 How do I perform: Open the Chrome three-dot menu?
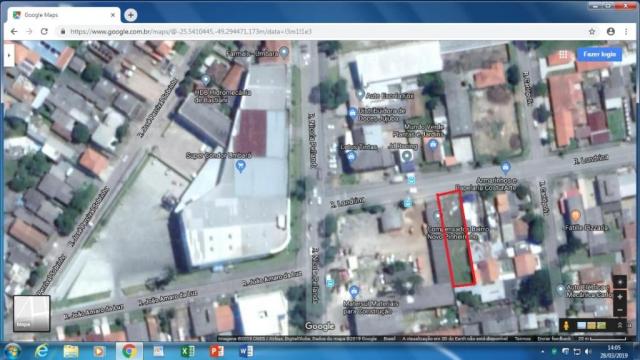626,31
